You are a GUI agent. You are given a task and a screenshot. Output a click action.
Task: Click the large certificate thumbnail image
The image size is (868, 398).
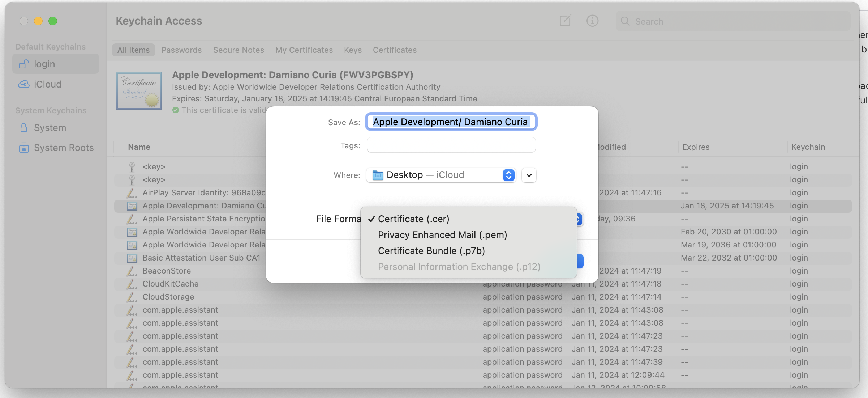[x=138, y=91]
